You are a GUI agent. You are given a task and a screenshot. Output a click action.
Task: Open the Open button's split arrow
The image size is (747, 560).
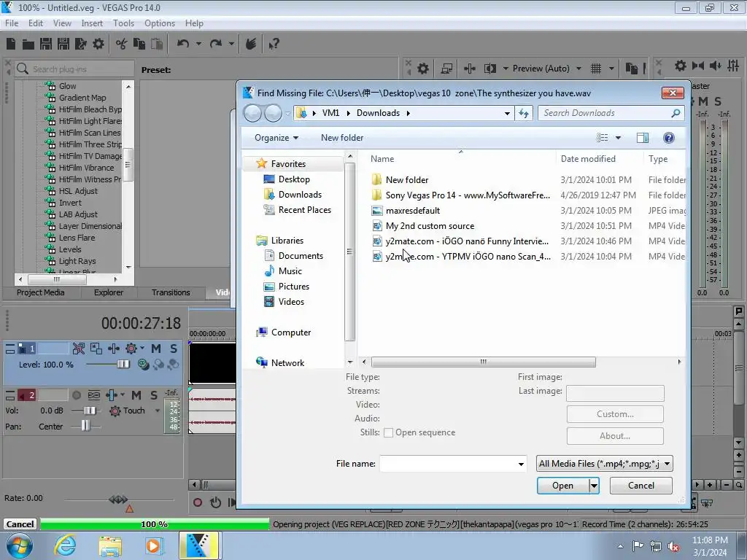(594, 486)
